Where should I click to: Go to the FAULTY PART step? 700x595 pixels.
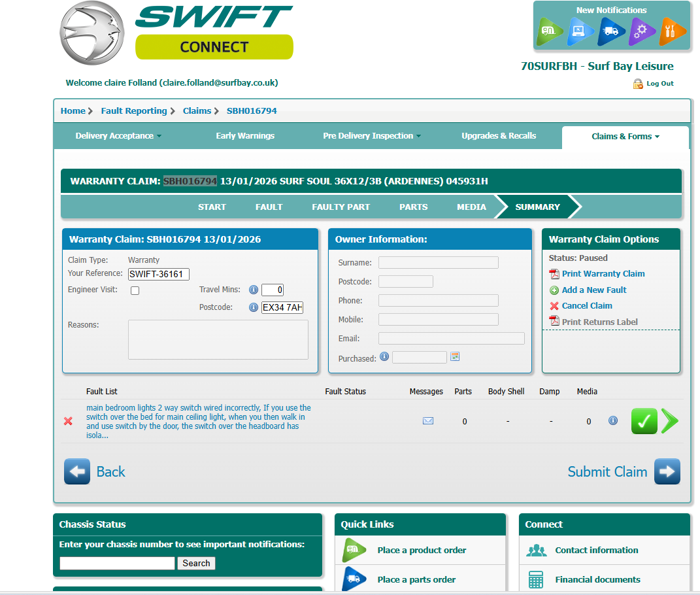(341, 207)
